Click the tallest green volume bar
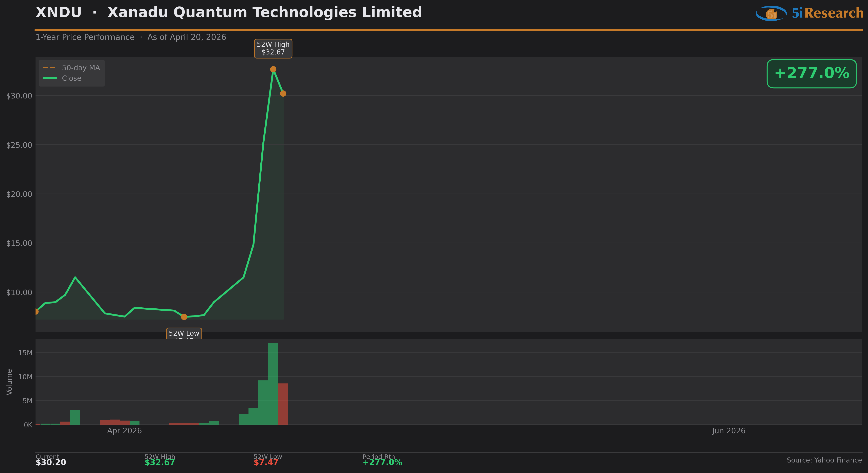 [x=273, y=384]
